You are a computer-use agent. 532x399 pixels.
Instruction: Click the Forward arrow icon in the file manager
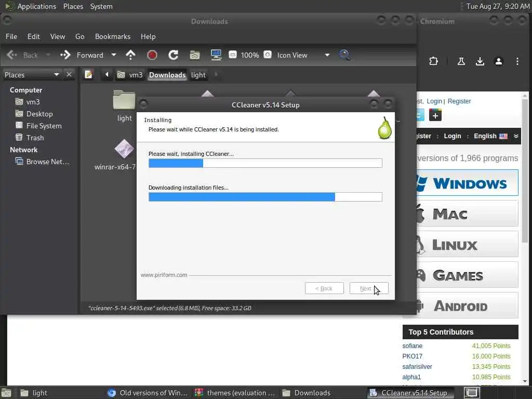(x=65, y=55)
